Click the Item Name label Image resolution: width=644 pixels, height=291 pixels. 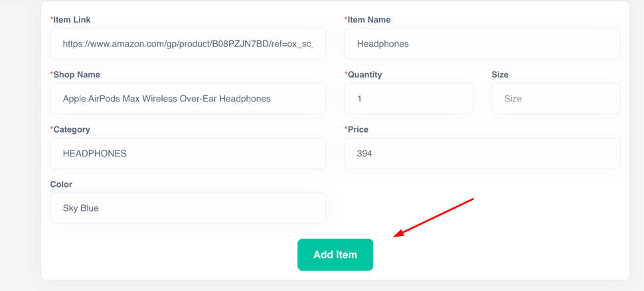(x=369, y=20)
